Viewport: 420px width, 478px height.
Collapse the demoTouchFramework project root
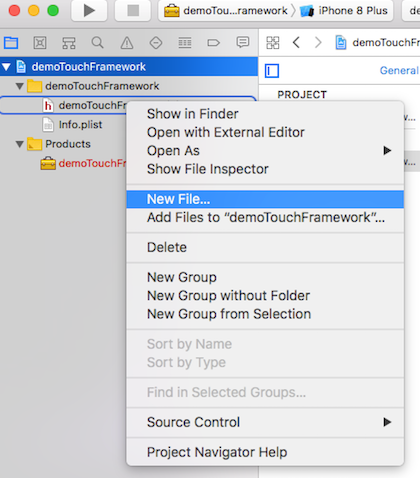coord(6,67)
